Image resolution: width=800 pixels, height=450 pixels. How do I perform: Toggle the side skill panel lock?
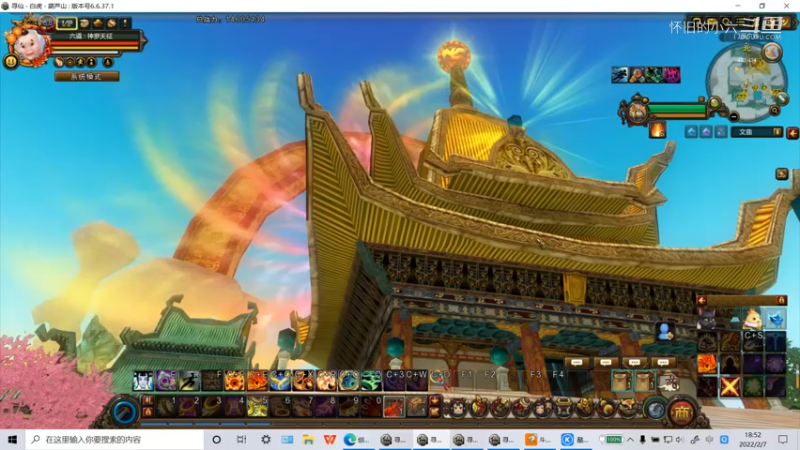point(781,300)
